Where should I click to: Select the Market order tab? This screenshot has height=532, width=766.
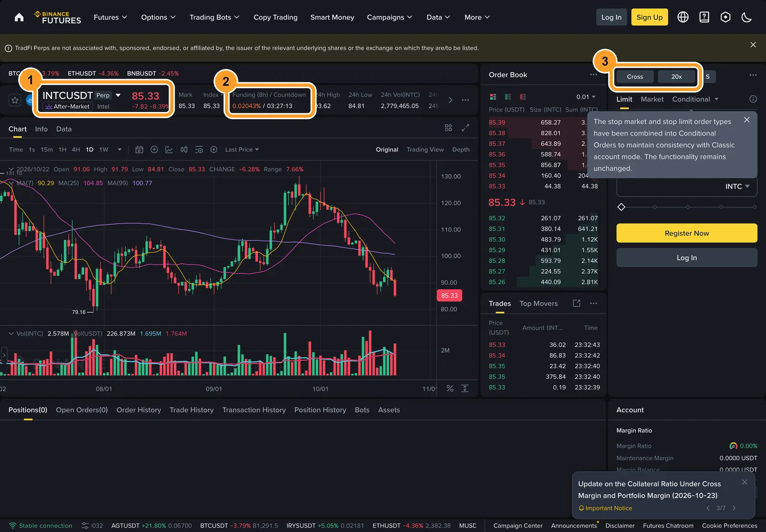point(652,99)
